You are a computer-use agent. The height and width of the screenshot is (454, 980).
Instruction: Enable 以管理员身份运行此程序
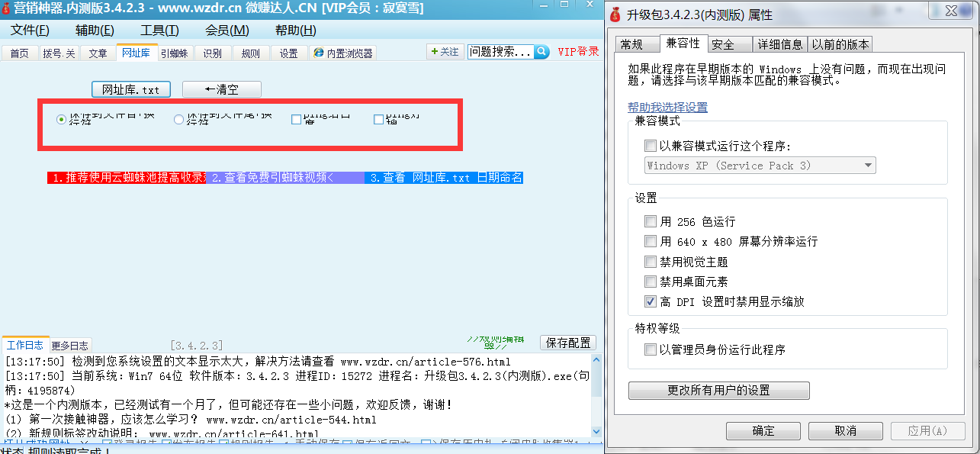tap(651, 349)
